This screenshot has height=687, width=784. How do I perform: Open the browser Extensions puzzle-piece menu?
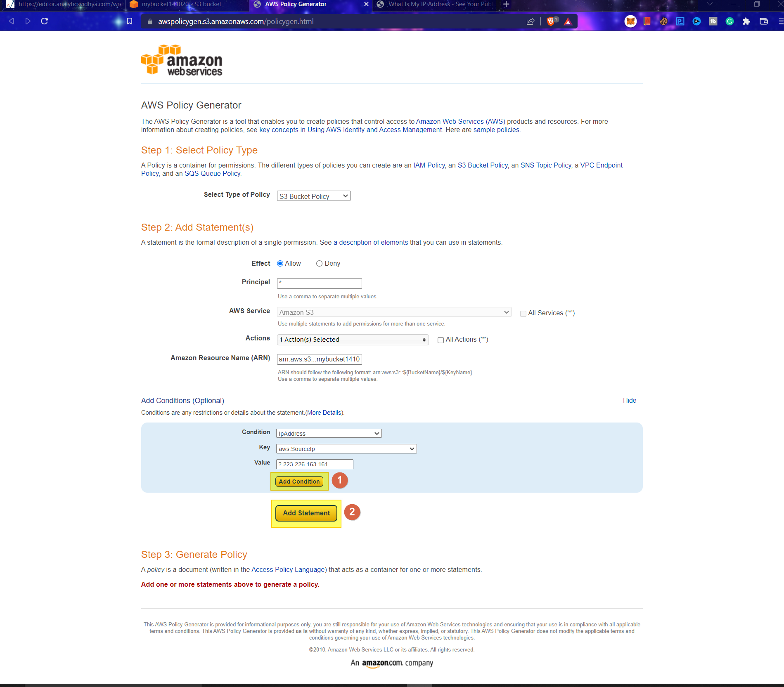(x=746, y=21)
